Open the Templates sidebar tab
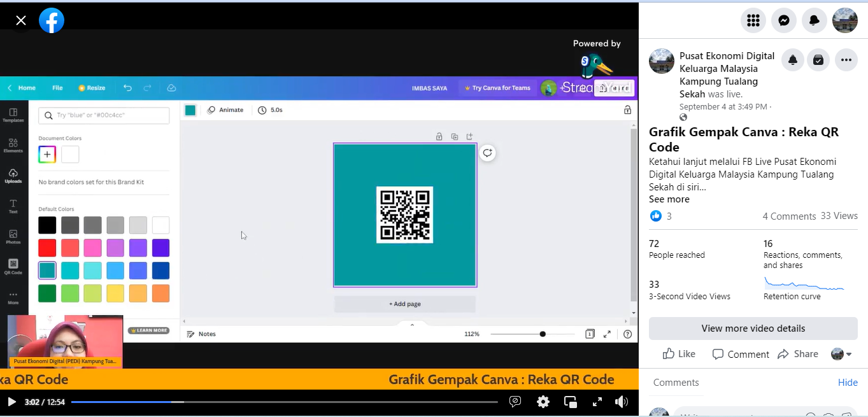 tap(13, 115)
